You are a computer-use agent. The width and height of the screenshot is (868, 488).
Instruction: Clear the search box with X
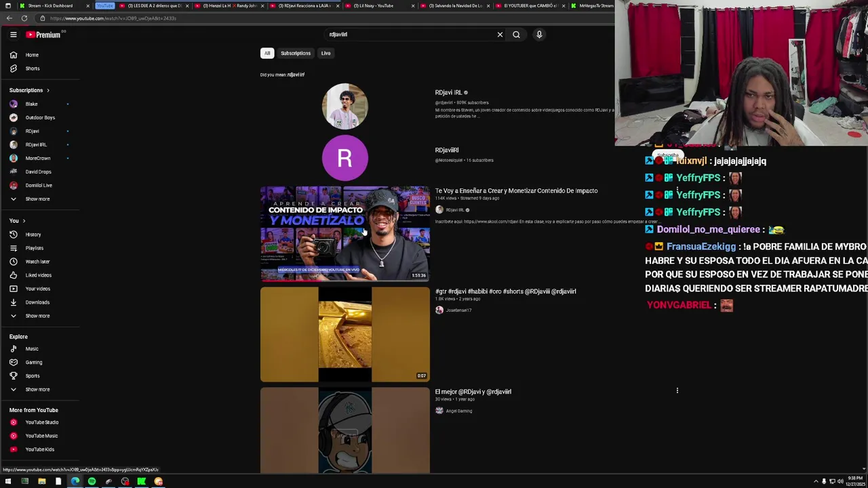[x=500, y=35]
